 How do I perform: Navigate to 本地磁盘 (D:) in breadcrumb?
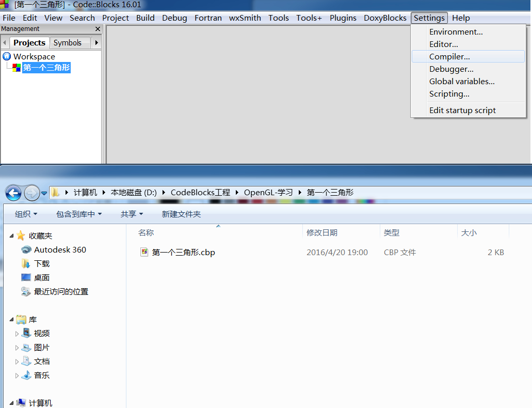tap(134, 193)
